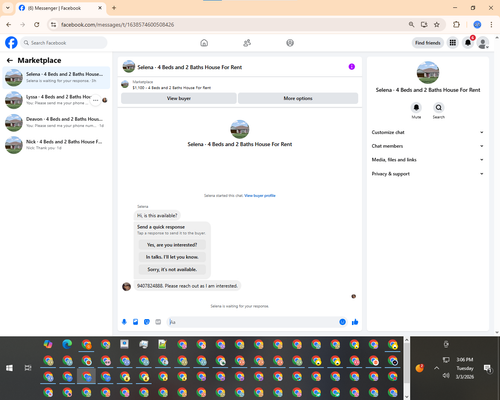The width and height of the screenshot is (500, 400).
Task: Open the Chrome profile avatar
Action: pos(477,24)
